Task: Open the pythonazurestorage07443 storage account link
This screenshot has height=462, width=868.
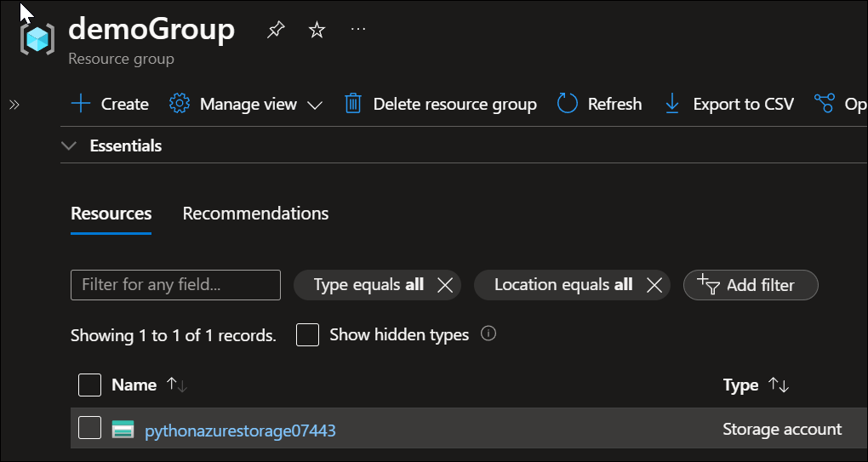Action: (240, 431)
